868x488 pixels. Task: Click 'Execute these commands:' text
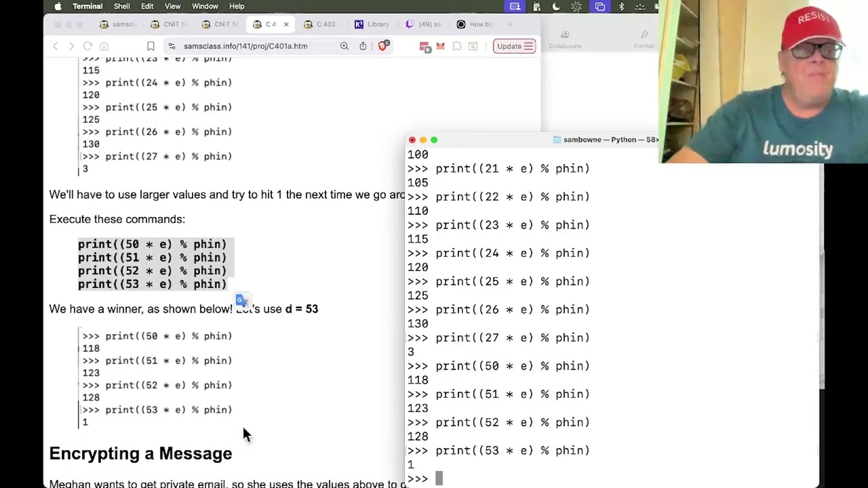pyautogui.click(x=117, y=219)
